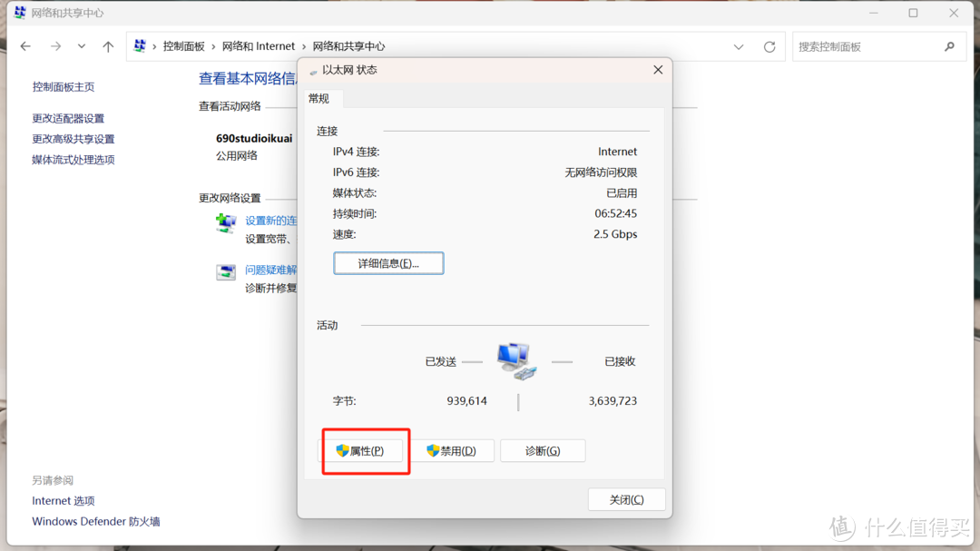Open the 属性(P) dialog
980x551 pixels.
365,450
